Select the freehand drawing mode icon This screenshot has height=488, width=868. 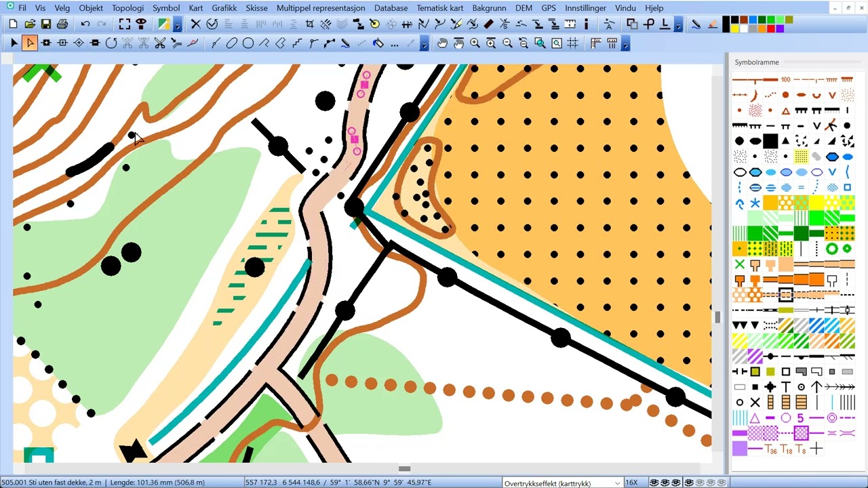pyautogui.click(x=345, y=43)
